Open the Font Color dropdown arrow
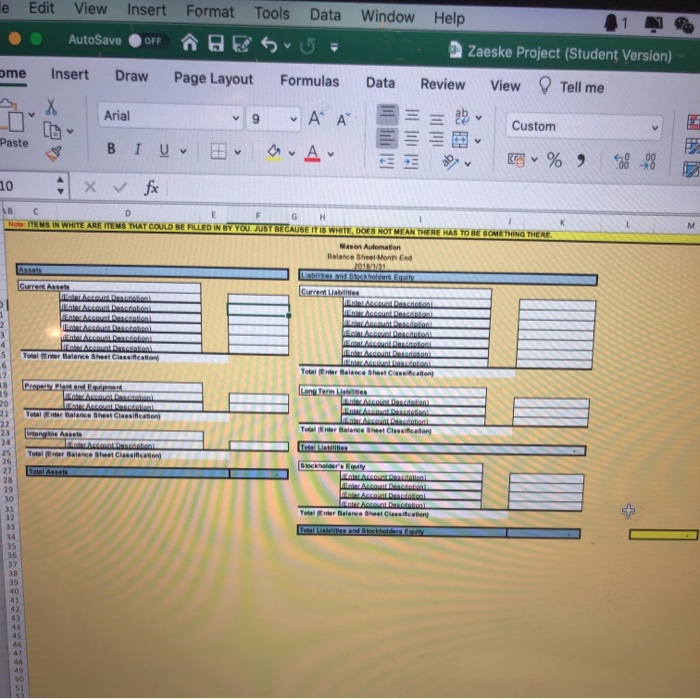The width and height of the screenshot is (700, 699). tap(330, 154)
